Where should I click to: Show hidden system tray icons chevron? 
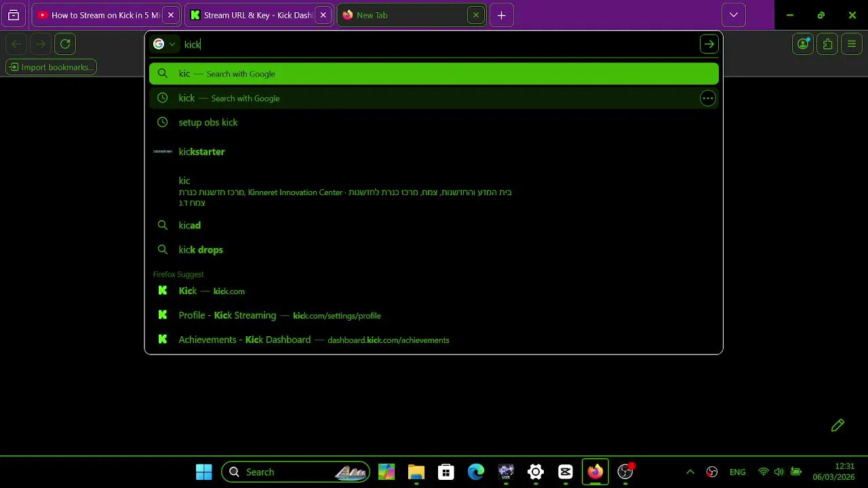690,472
